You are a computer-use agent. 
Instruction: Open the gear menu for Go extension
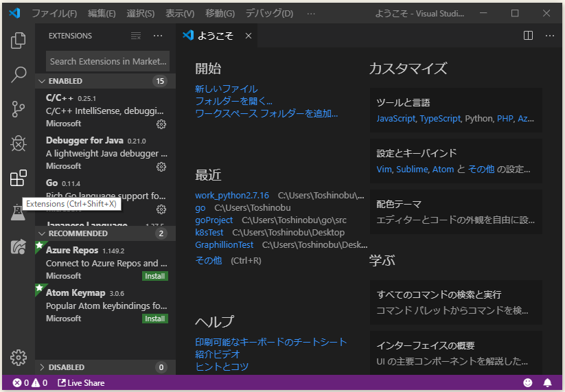coord(161,209)
